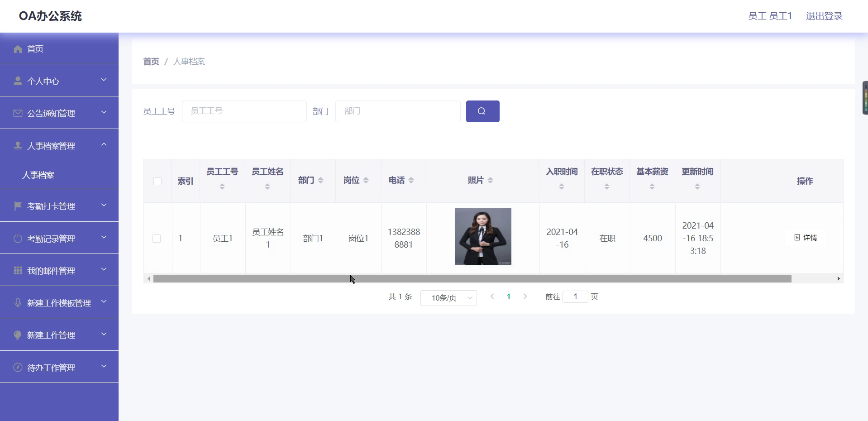Click the 员工 员工1 user label

point(770,16)
